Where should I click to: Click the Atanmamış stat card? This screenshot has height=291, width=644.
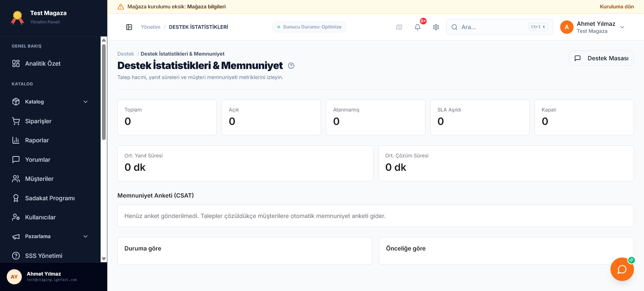tap(376, 118)
